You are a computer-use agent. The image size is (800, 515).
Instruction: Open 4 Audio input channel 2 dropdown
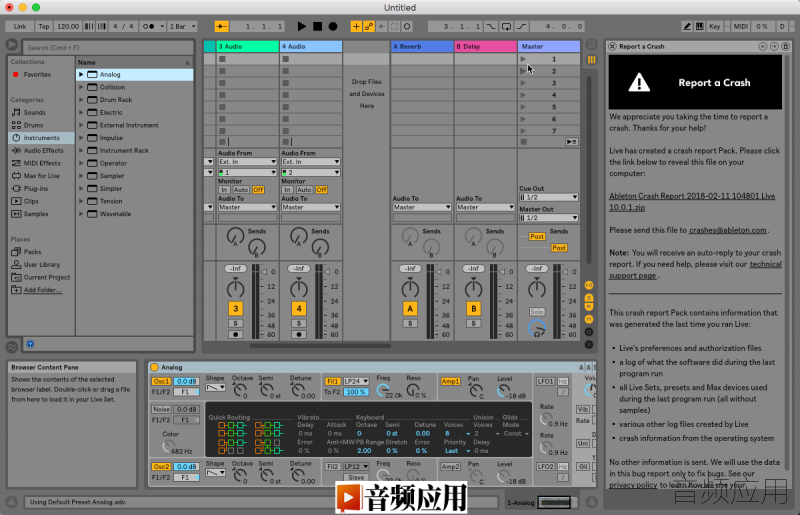[x=311, y=173]
